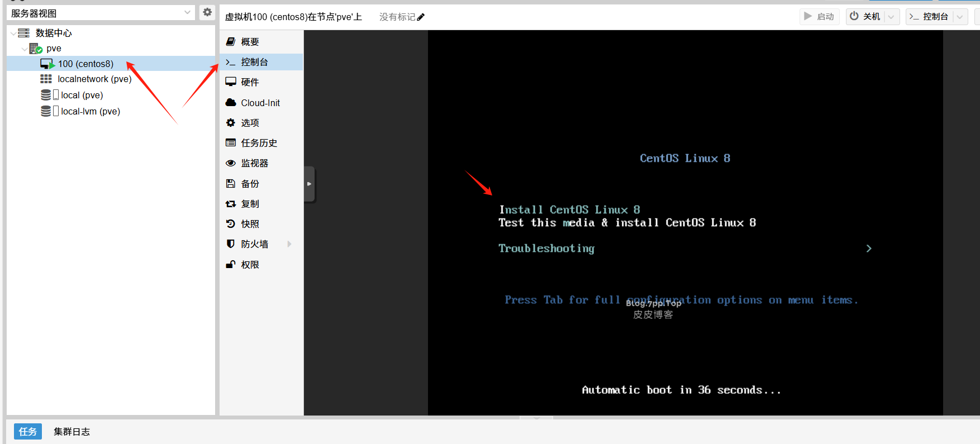Image resolution: width=980 pixels, height=444 pixels.
Task: Click the Shutdown (关机) button
Action: pos(865,17)
